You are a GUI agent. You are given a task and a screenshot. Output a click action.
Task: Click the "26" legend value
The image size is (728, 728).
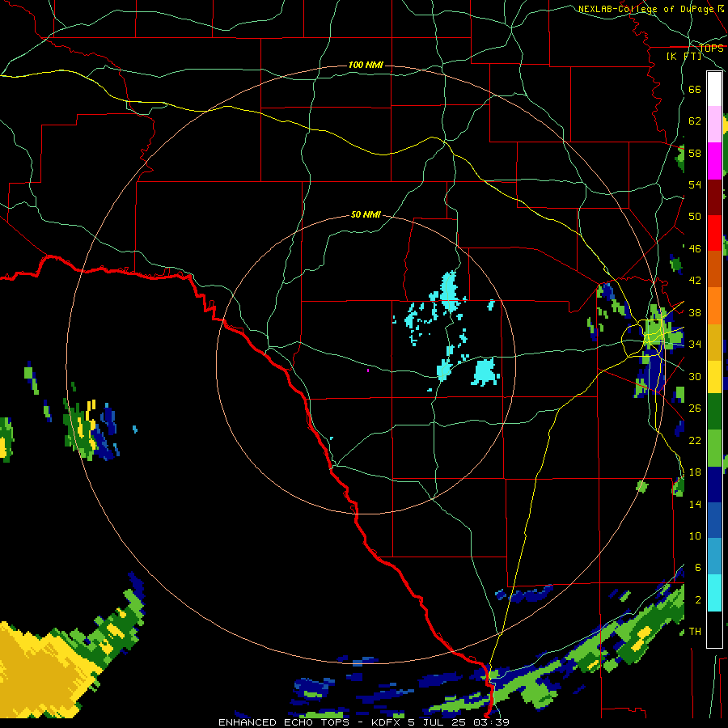pos(695,408)
